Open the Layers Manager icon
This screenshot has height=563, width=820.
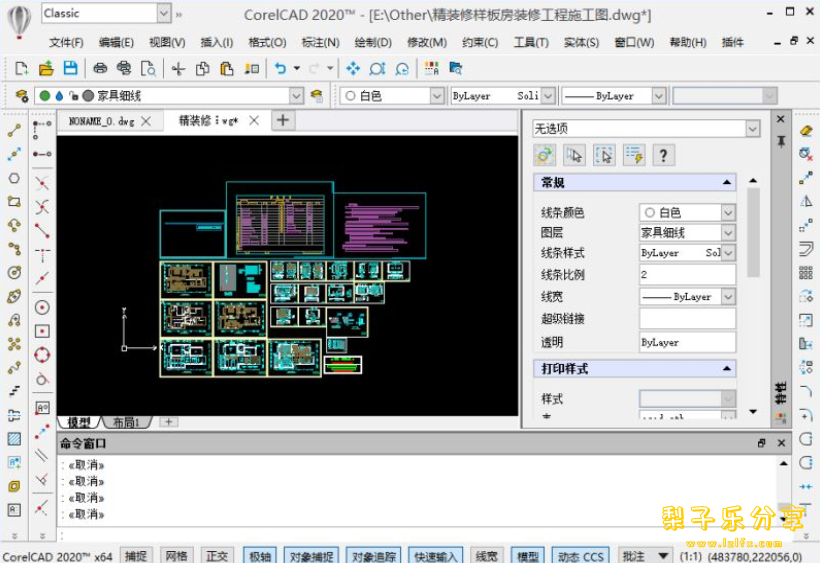click(21, 96)
